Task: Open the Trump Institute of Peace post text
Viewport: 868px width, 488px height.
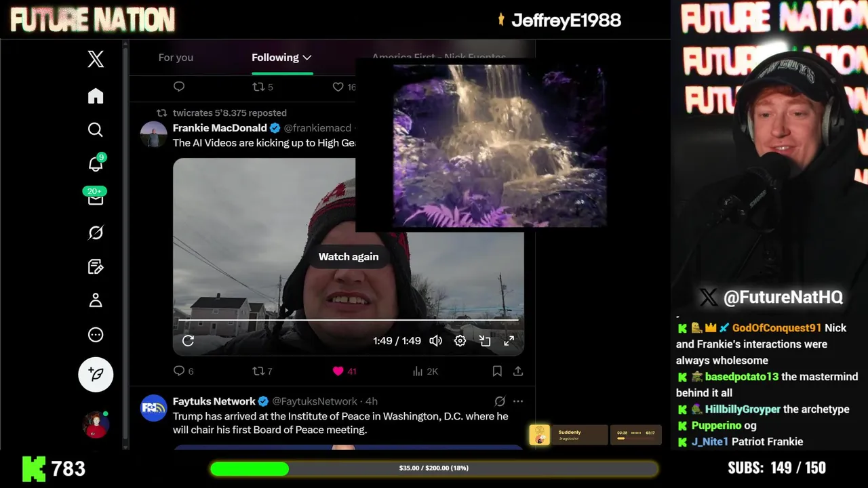Action: tap(340, 423)
